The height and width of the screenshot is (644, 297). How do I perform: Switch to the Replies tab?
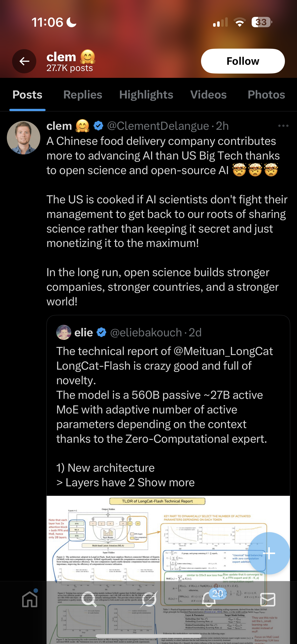tap(83, 95)
